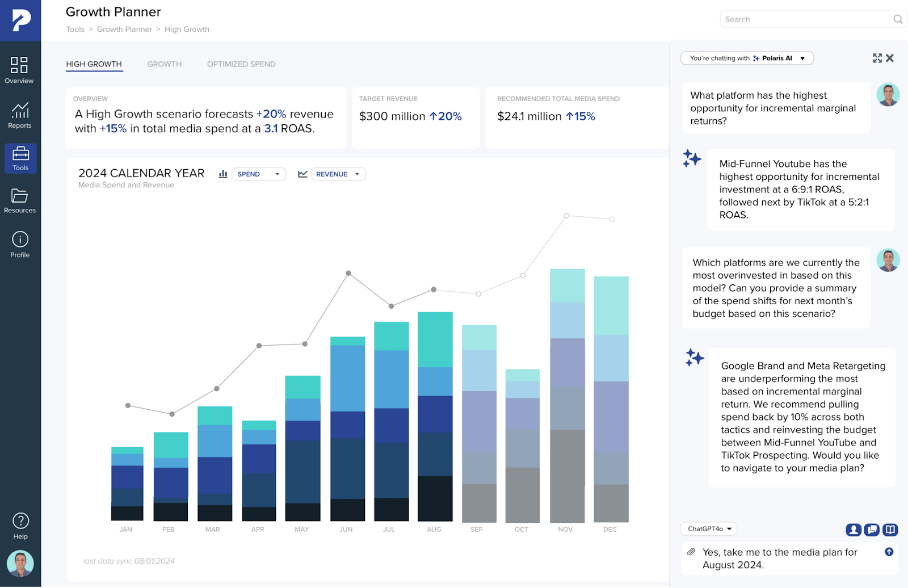The height and width of the screenshot is (588, 908).
Task: Open the SPEND metric dropdown
Action: pyautogui.click(x=259, y=174)
